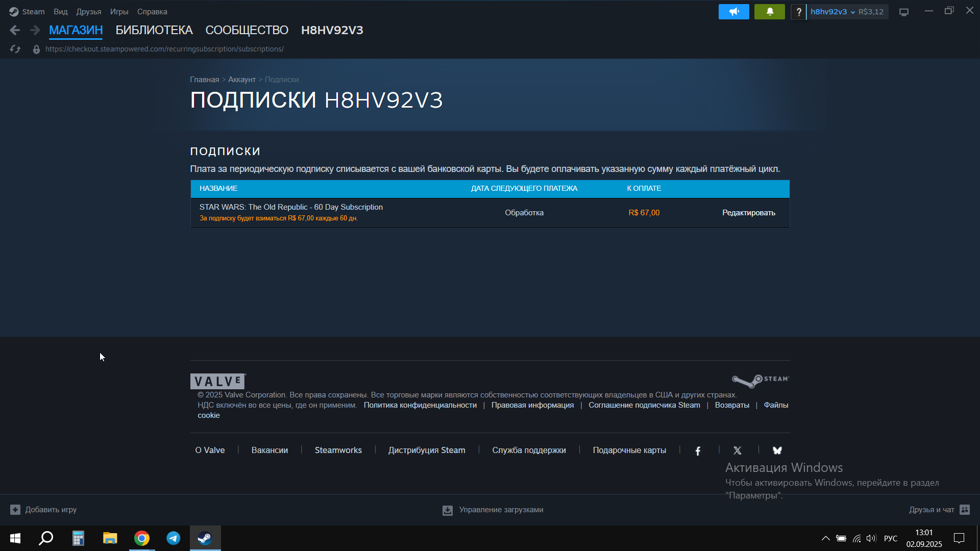Viewport: 980px width, 551px height.
Task: Open the taskbar clock and date
Action: [924, 538]
